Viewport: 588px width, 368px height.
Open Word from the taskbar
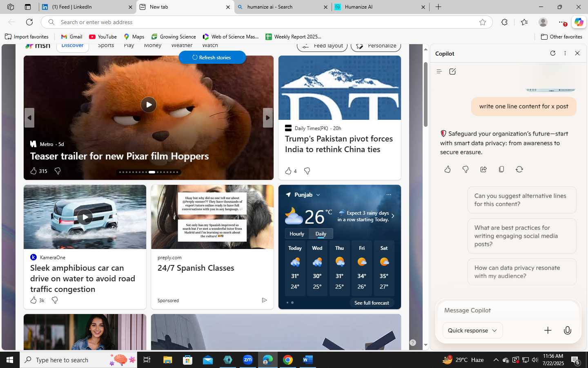308,360
